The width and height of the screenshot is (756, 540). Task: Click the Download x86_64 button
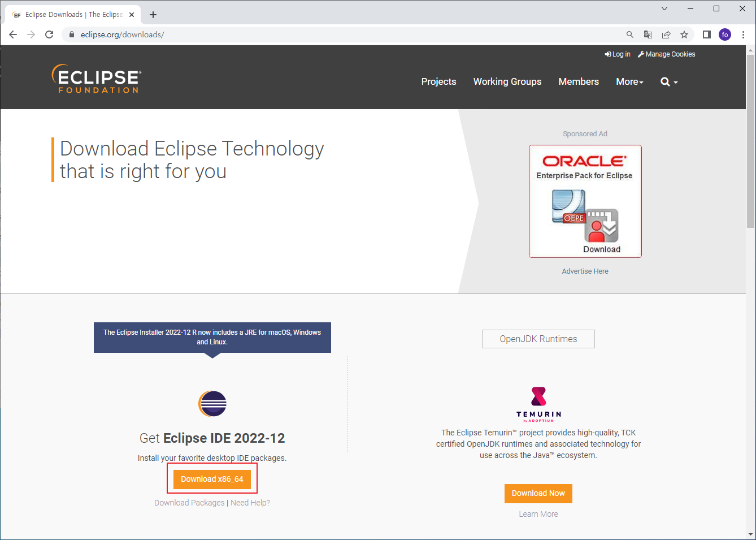(212, 479)
